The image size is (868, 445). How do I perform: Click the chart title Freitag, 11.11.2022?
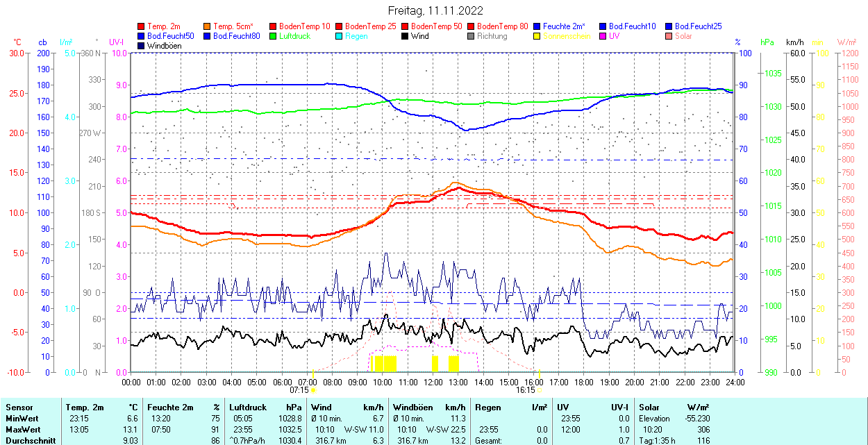435,10
